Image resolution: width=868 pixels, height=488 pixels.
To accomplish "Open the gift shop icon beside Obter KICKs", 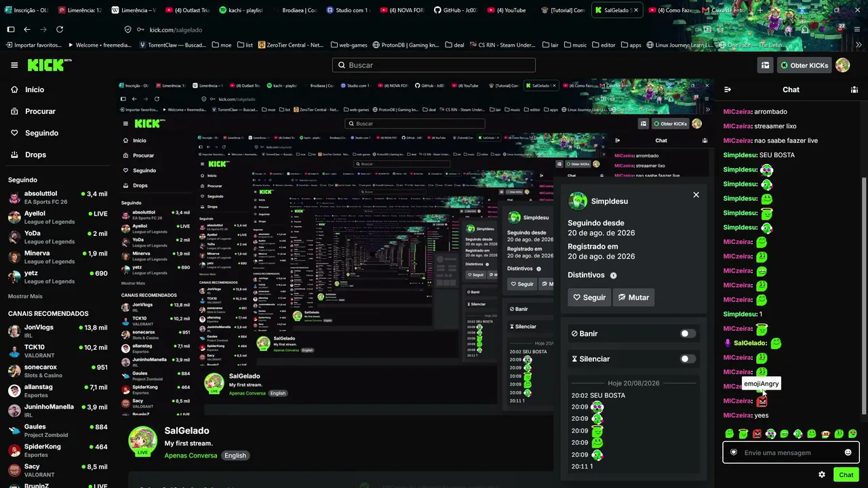I will click(765, 65).
